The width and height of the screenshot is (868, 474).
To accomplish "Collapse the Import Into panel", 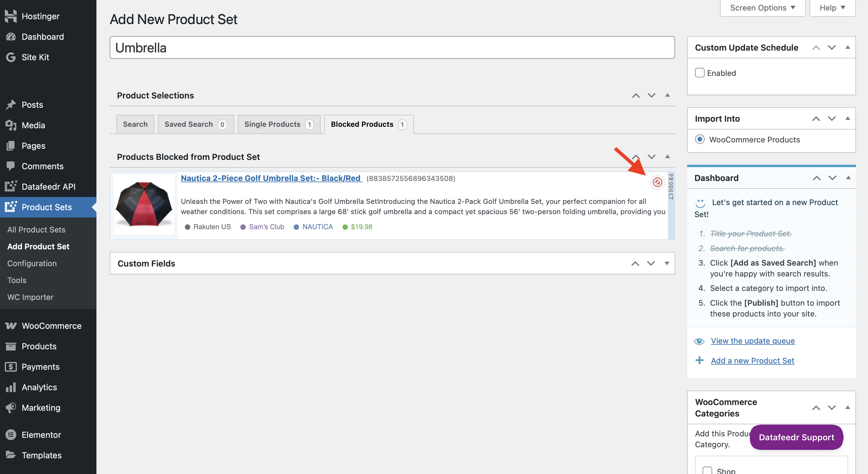I will click(848, 119).
